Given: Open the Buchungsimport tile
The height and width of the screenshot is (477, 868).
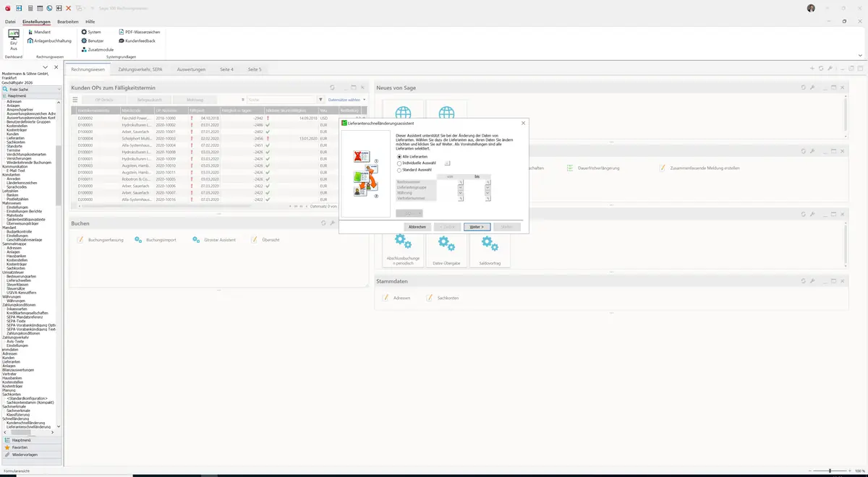Looking at the screenshot, I should [x=156, y=239].
